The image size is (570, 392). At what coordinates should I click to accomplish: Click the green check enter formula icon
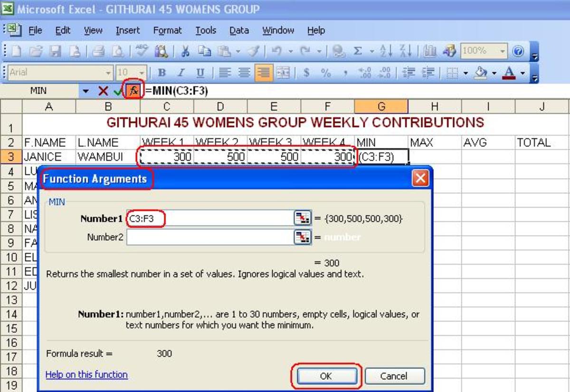(x=118, y=91)
